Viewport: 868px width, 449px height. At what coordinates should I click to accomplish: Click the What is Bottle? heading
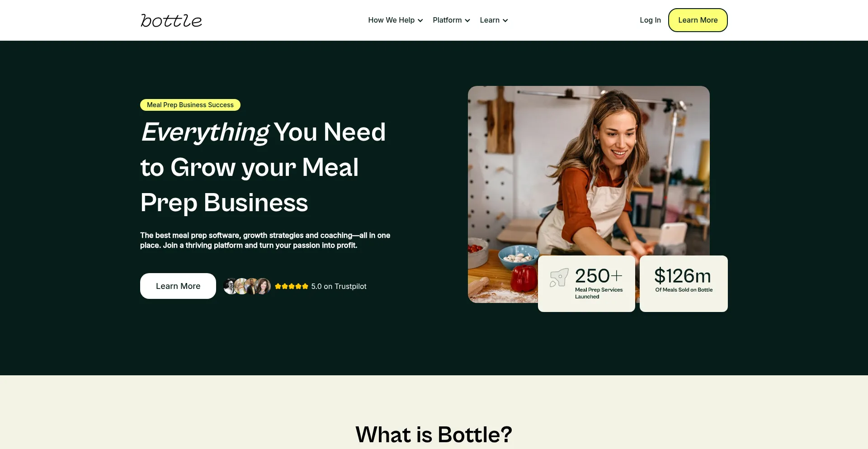pyautogui.click(x=434, y=435)
